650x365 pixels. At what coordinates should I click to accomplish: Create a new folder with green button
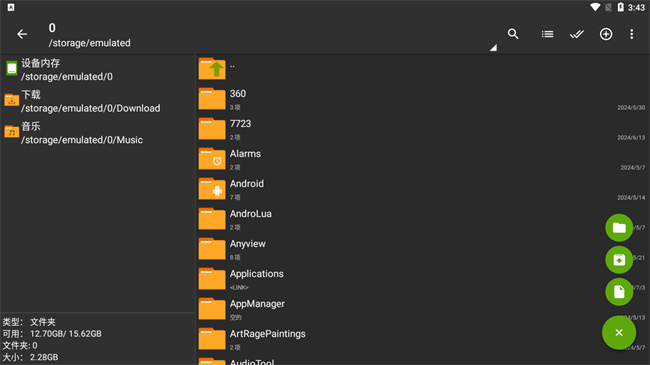coord(619,227)
